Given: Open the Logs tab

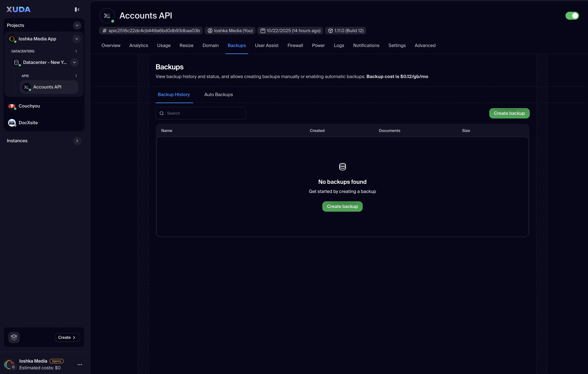Looking at the screenshot, I should click(339, 45).
